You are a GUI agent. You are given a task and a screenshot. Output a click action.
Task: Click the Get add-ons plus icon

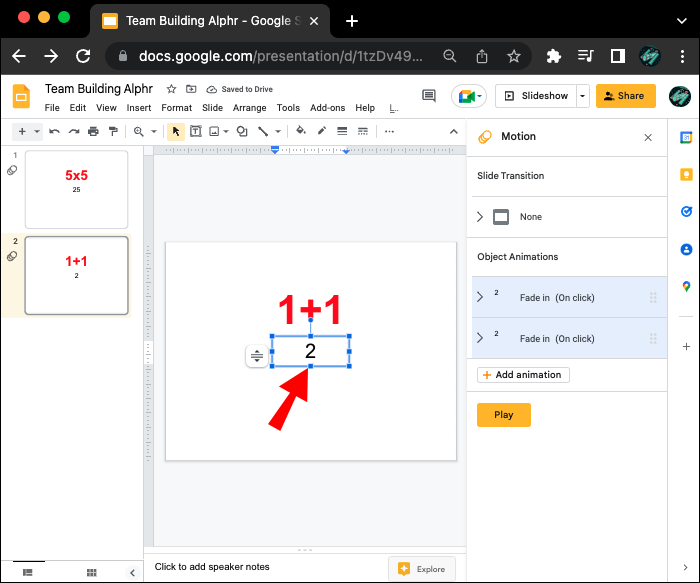(686, 346)
